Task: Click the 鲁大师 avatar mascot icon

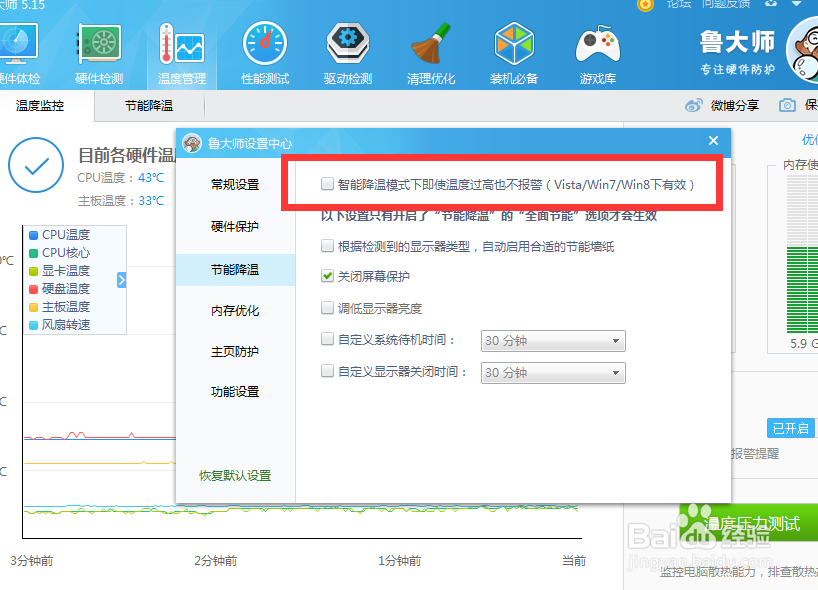Action: 803,50
